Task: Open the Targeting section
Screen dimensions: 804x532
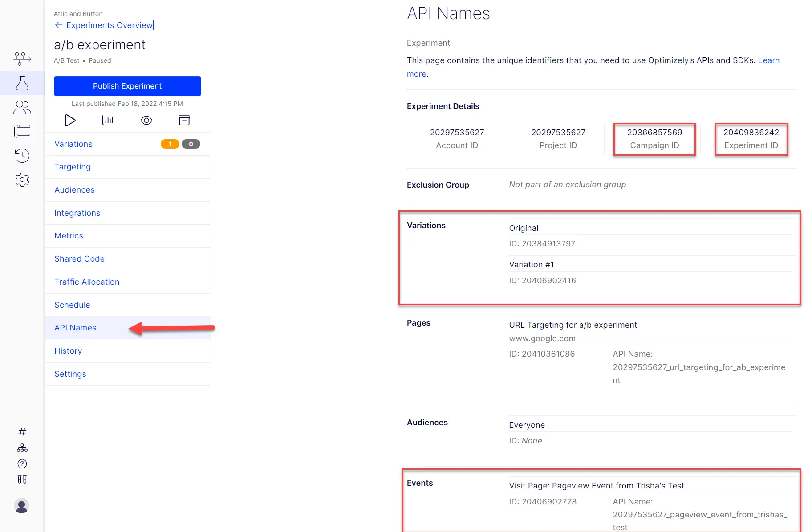Action: [x=127, y=167]
